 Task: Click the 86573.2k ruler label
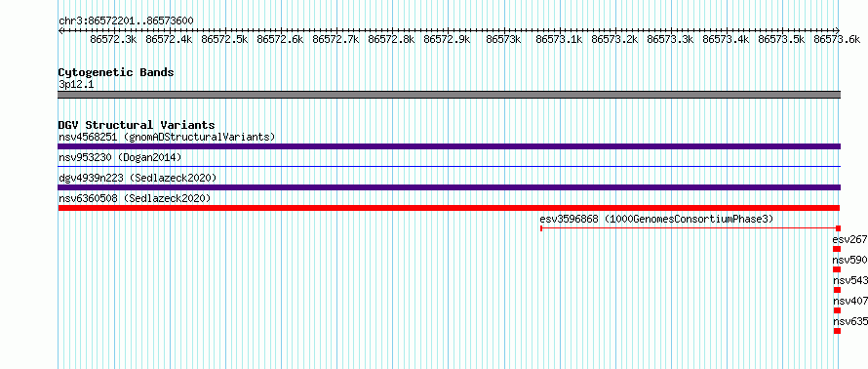614,39
